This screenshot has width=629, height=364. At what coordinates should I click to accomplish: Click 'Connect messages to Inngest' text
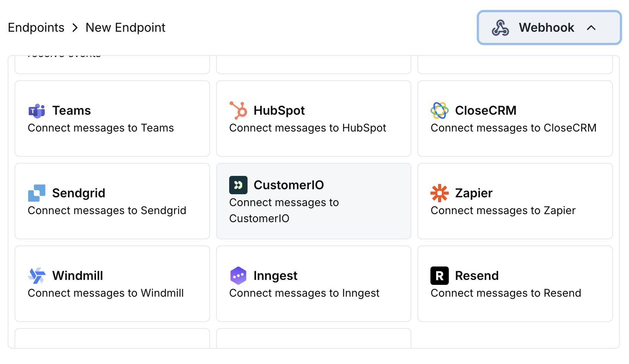point(305,293)
